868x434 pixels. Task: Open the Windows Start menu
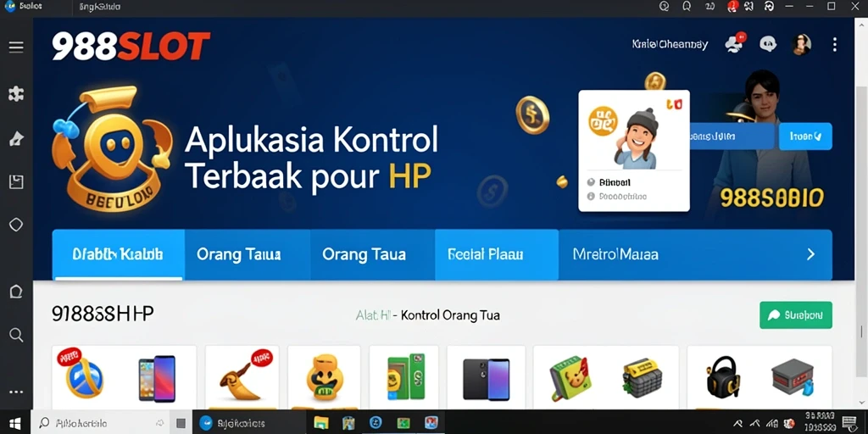coord(15,423)
